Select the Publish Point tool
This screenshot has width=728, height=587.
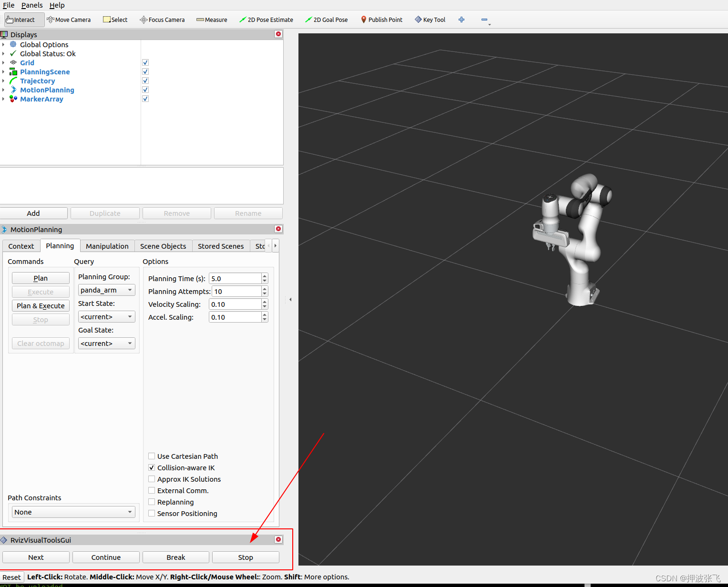(x=381, y=20)
